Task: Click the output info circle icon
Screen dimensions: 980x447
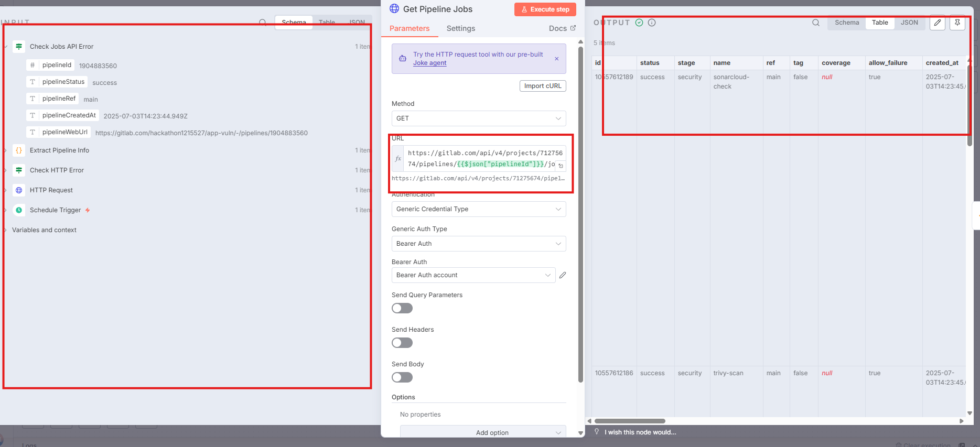Action: point(652,23)
